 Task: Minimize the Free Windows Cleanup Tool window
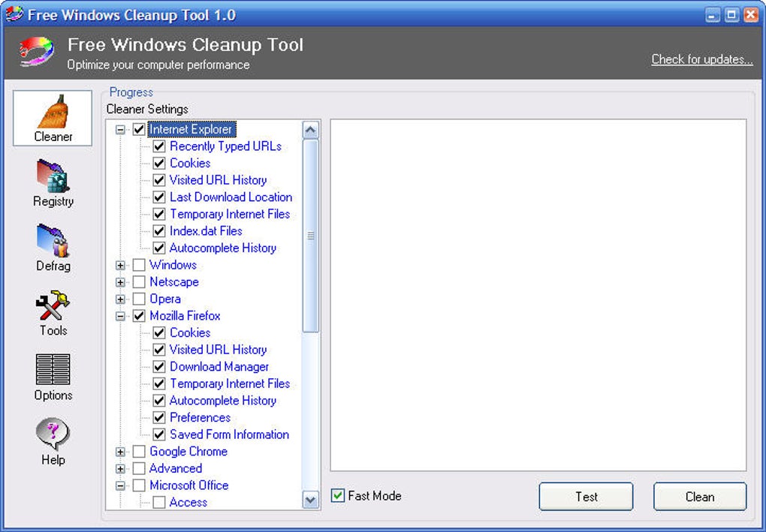712,15
